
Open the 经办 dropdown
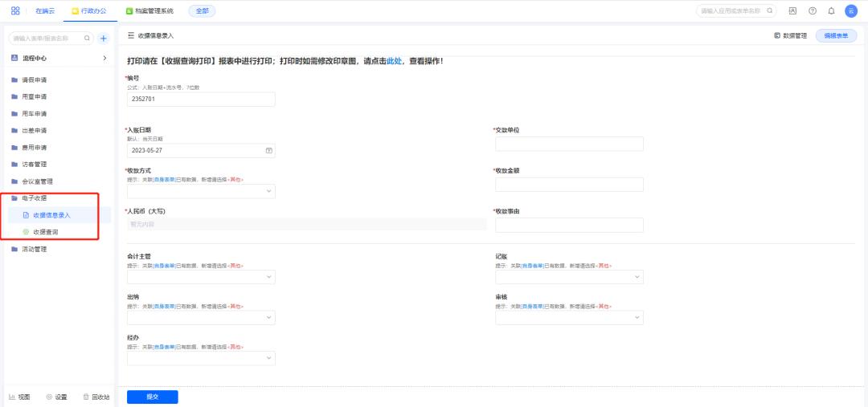tap(201, 358)
